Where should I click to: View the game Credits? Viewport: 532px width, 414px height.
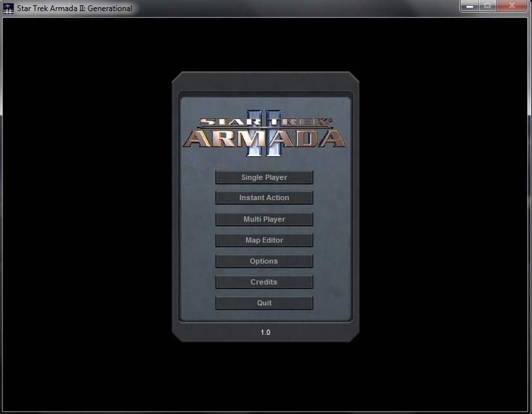pos(264,282)
